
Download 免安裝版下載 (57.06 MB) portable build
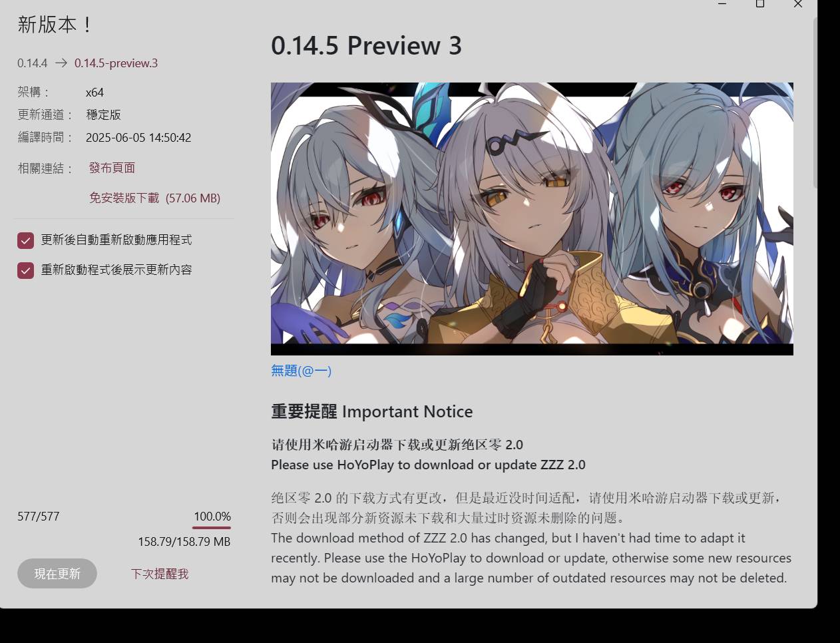coord(154,198)
